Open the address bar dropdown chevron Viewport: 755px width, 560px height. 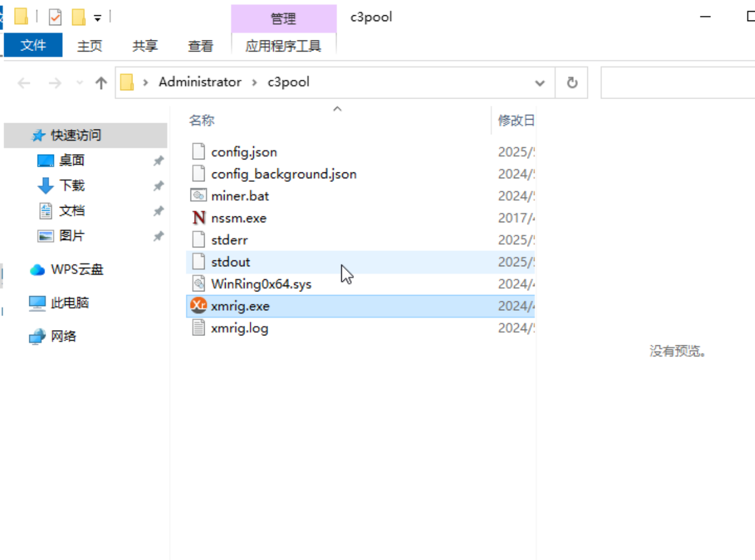tap(539, 83)
